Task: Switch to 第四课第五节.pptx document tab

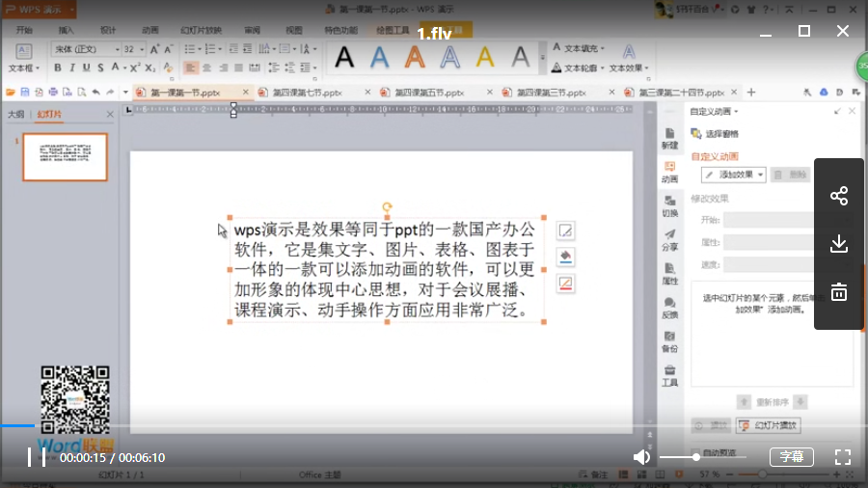Action: (x=429, y=93)
